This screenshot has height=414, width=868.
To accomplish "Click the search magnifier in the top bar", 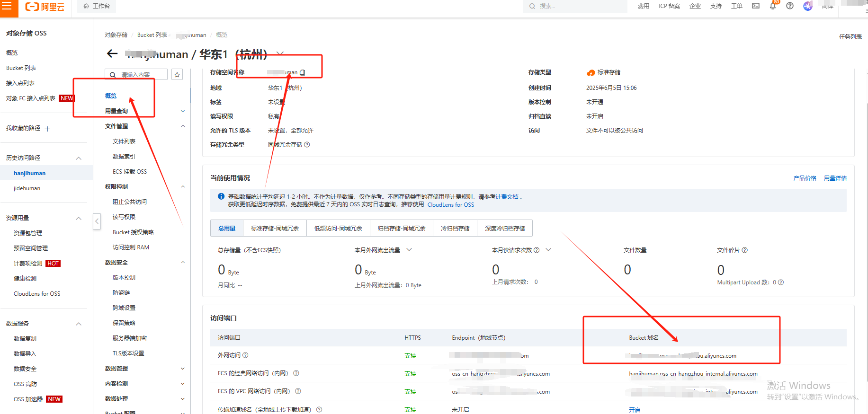I will [532, 6].
